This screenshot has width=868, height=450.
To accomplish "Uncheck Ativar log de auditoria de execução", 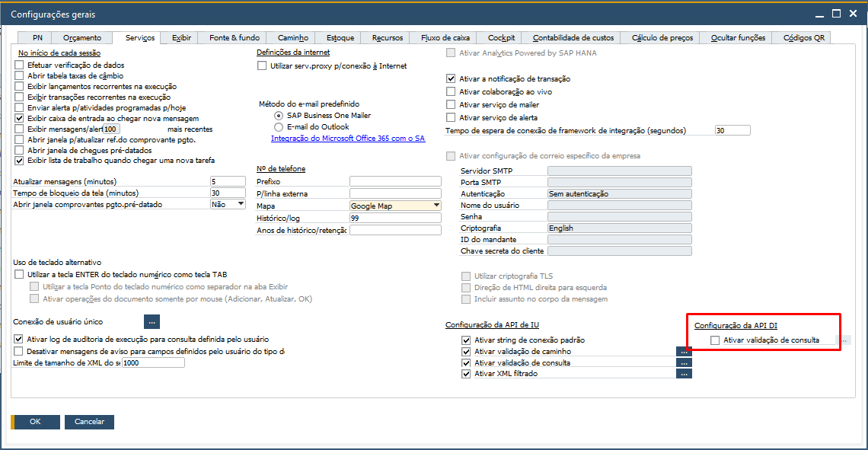I will 18,340.
